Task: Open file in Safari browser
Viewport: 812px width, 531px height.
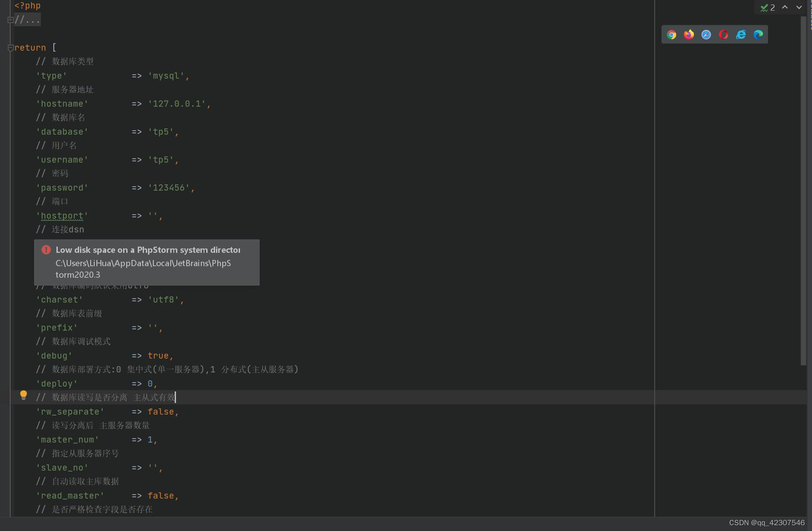Action: coord(706,35)
